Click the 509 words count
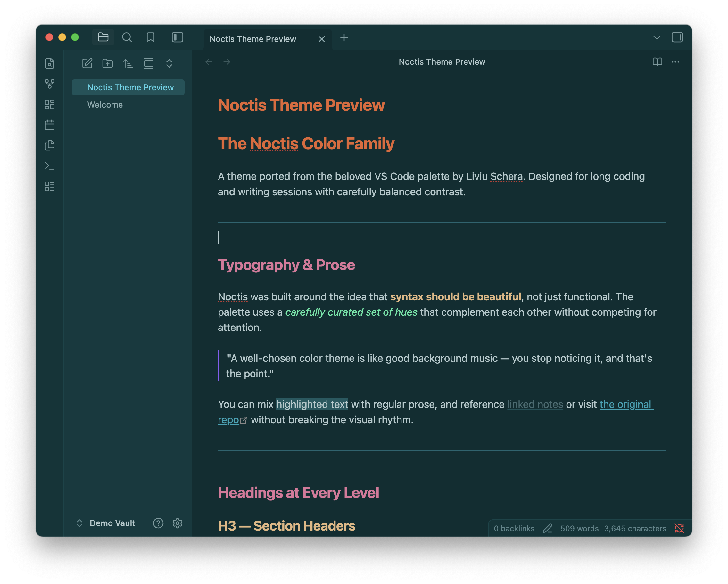Image resolution: width=728 pixels, height=584 pixels. click(x=579, y=528)
